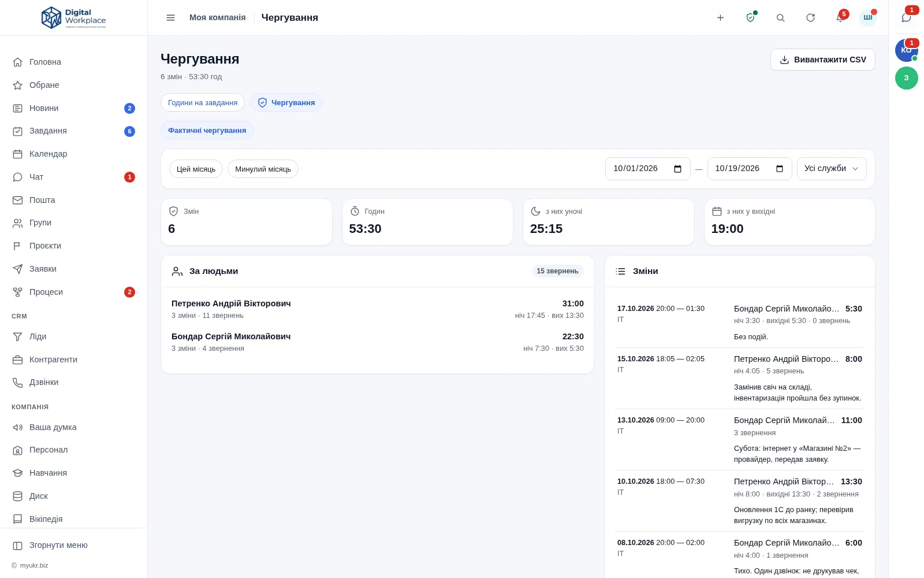Open the hamburger menu icon
This screenshot has width=924, height=578.
coord(170,18)
